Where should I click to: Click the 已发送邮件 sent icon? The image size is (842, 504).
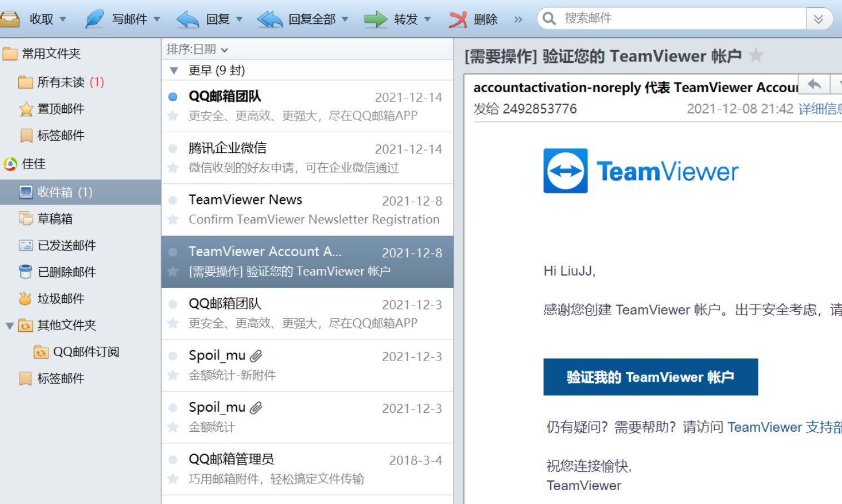(26, 246)
